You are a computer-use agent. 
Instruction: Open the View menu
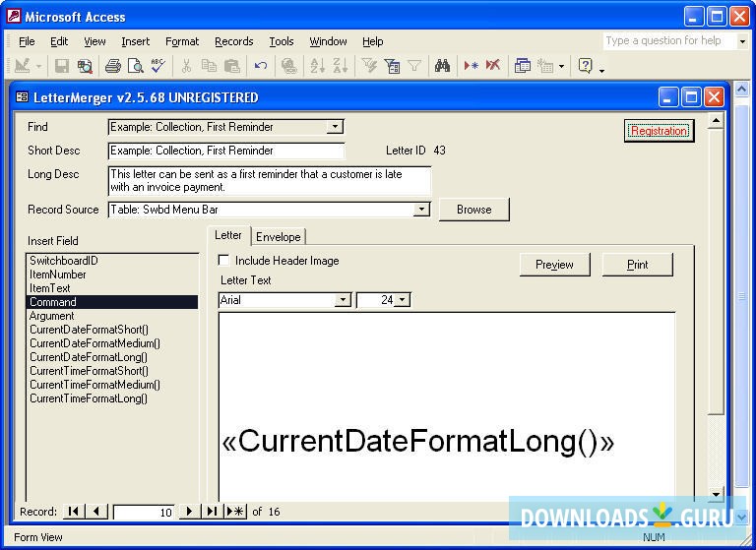[94, 41]
